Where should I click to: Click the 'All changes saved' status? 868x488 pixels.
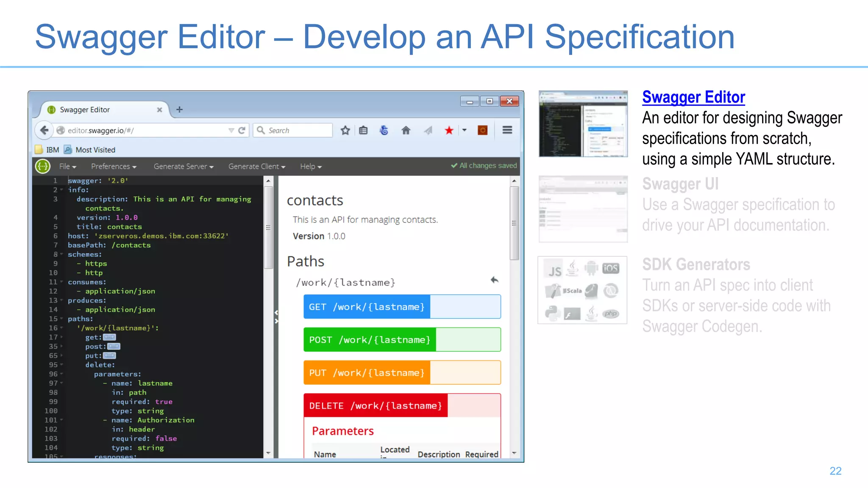[x=484, y=166]
